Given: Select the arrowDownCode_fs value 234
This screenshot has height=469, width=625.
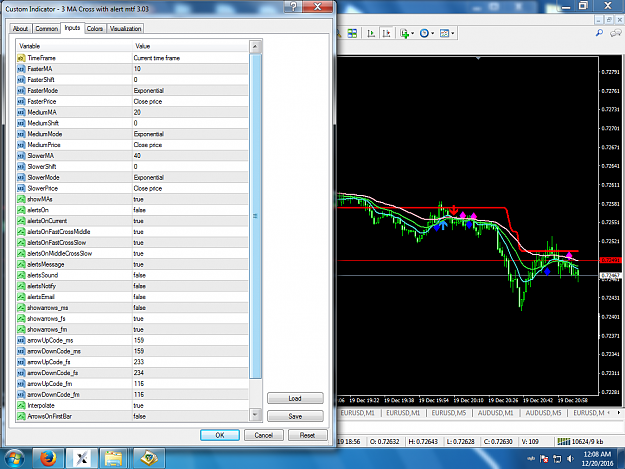Looking at the screenshot, I should [x=190, y=373].
